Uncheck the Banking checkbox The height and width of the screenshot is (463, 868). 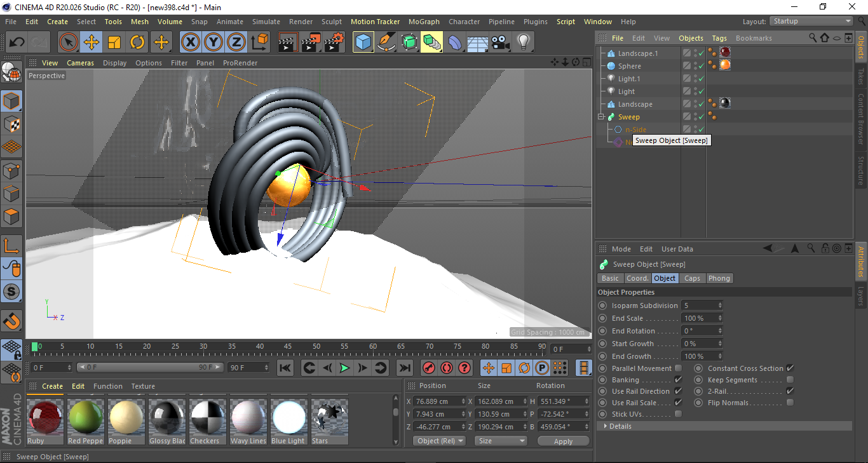(678, 380)
